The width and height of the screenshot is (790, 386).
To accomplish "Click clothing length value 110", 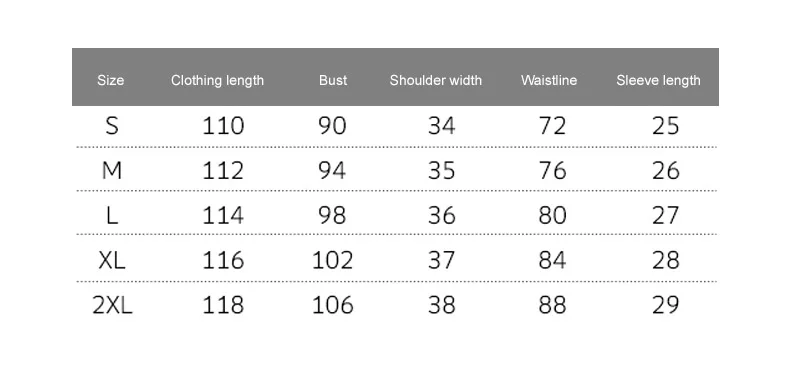I will pos(223,125).
